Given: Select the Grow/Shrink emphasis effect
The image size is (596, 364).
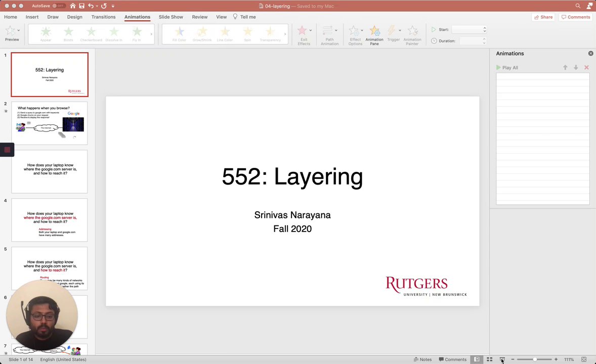Looking at the screenshot, I should point(202,34).
